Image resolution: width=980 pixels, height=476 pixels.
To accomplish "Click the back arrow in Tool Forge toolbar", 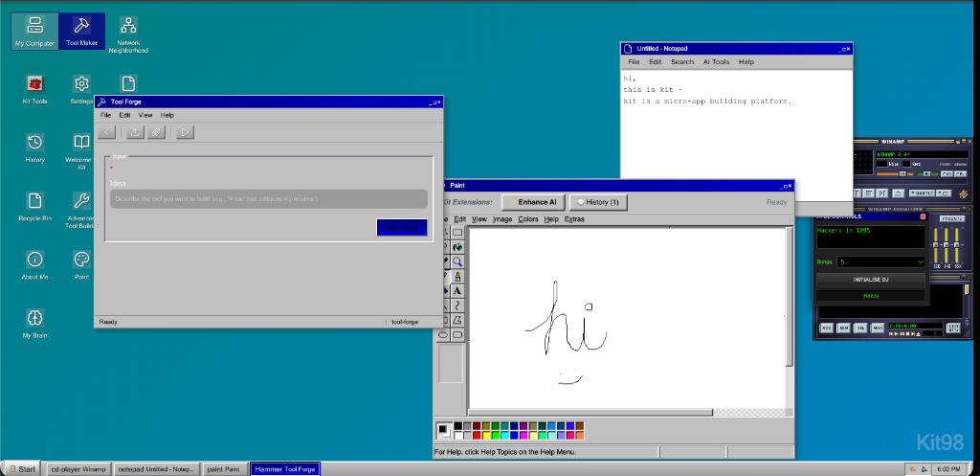I will [107, 132].
